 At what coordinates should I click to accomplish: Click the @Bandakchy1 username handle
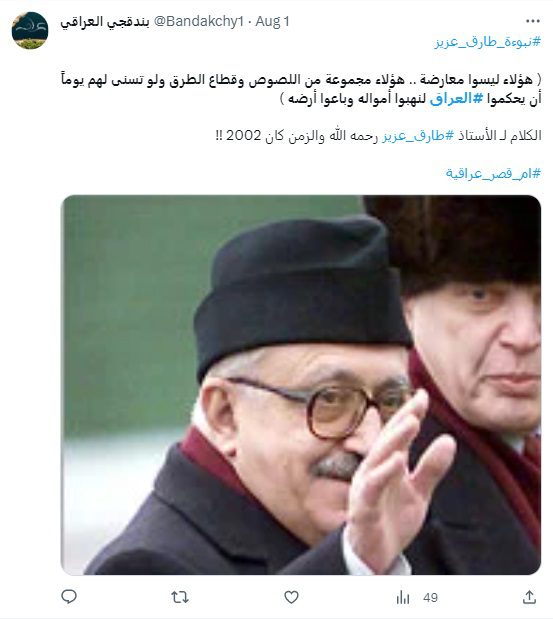(198, 21)
